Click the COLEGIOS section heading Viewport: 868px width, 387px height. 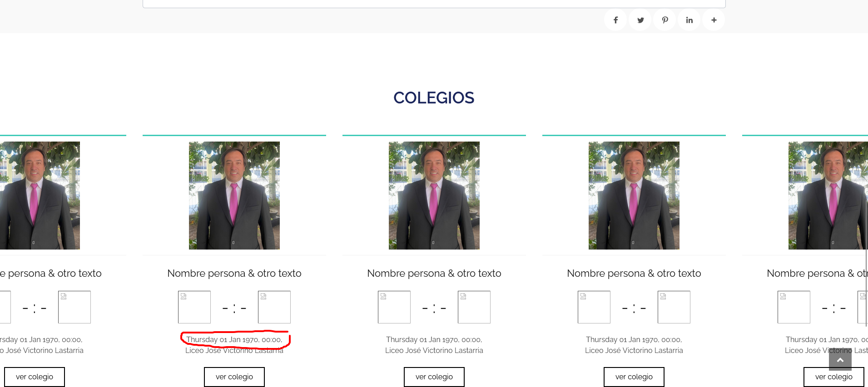(x=434, y=98)
